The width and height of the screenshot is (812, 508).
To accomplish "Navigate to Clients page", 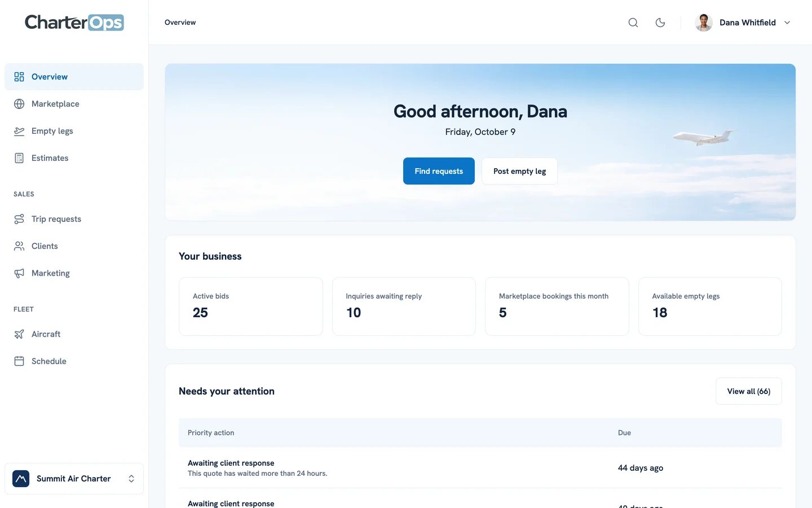I will tap(74, 246).
